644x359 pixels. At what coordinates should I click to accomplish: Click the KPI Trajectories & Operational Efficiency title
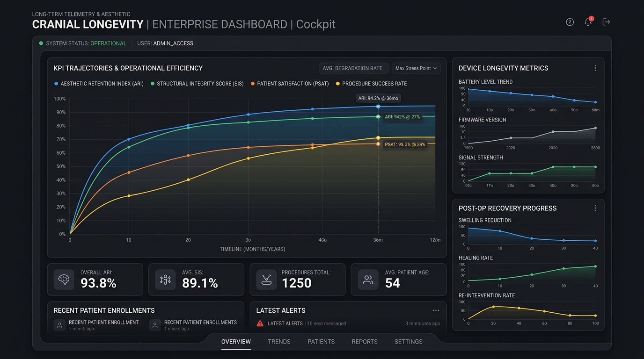[128, 68]
